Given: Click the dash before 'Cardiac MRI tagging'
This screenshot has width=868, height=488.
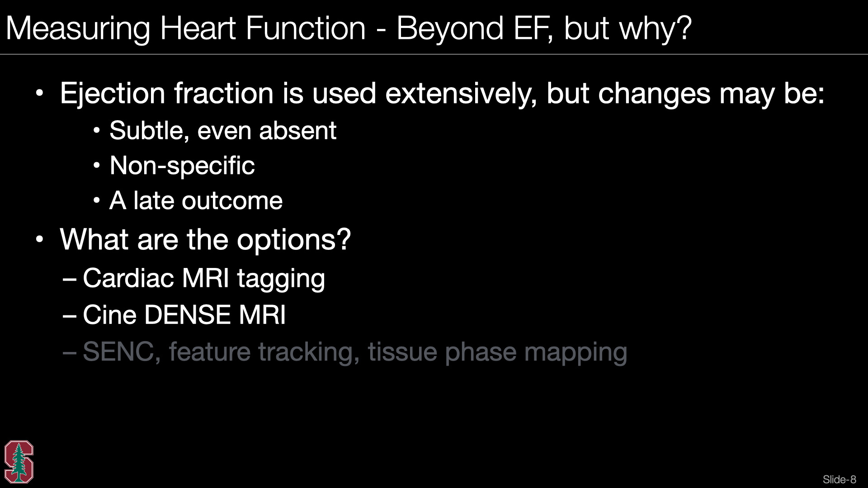Looking at the screenshot, I should coord(70,279).
